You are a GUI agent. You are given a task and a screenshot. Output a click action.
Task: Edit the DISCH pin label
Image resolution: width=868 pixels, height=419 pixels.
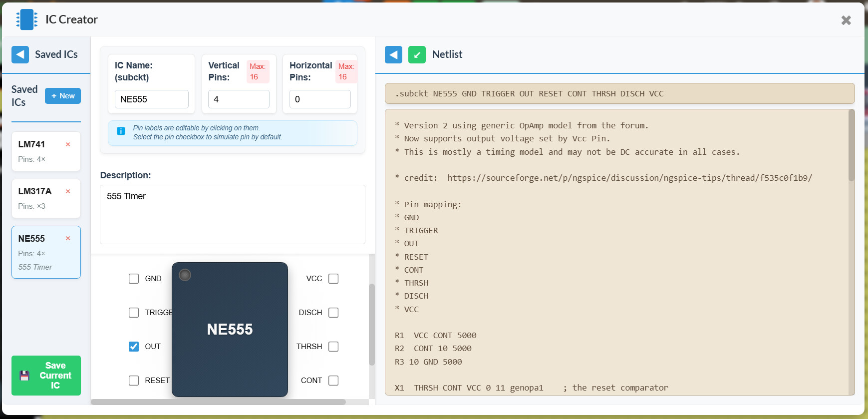pos(310,313)
